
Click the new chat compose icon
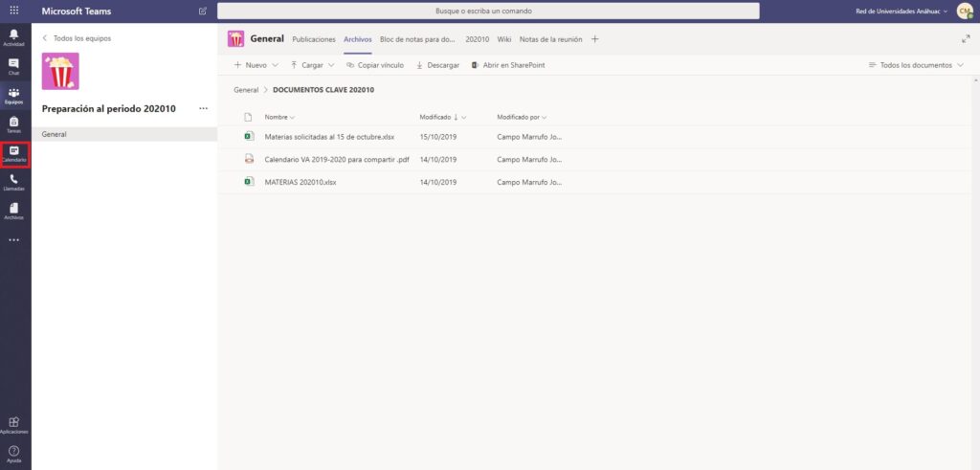pyautogui.click(x=202, y=11)
